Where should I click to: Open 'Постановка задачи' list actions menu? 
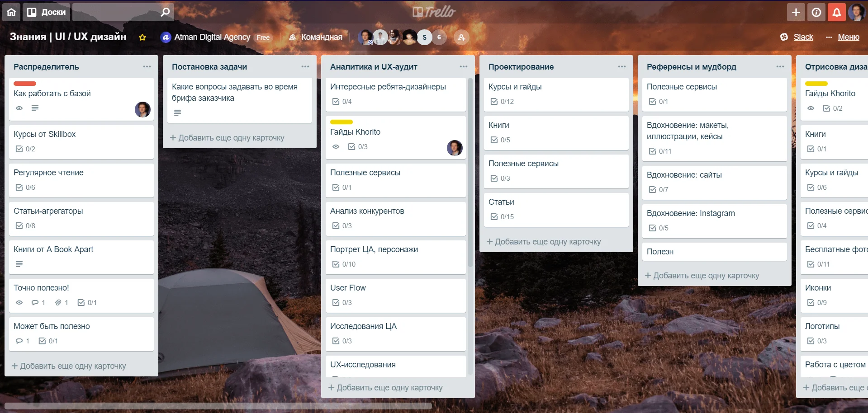(x=305, y=66)
